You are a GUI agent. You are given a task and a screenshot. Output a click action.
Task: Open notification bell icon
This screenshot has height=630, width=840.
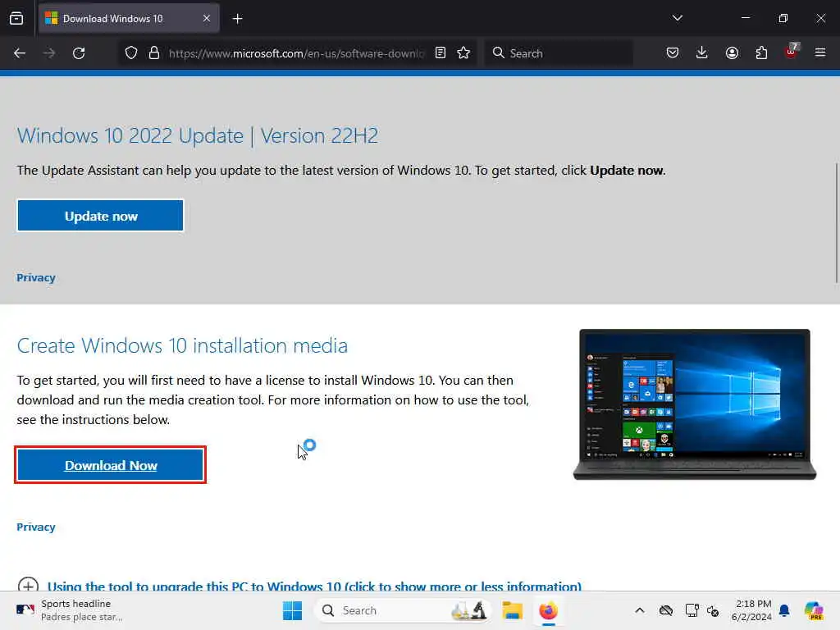(x=785, y=610)
